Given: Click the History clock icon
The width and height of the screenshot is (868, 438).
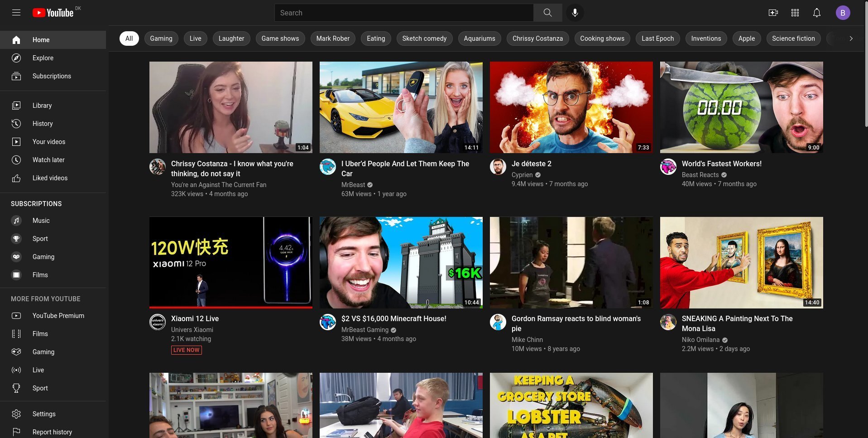Looking at the screenshot, I should pyautogui.click(x=16, y=124).
